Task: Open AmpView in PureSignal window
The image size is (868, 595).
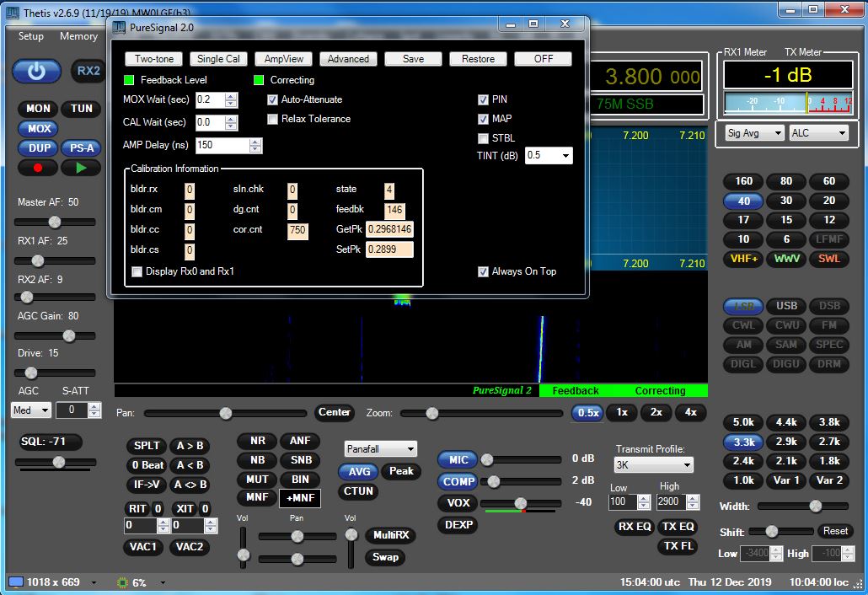Action: pos(283,59)
